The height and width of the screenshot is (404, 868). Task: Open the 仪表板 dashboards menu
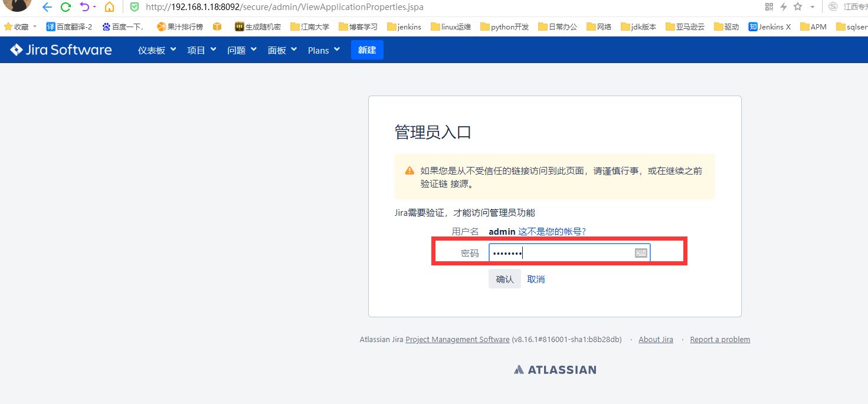(x=157, y=50)
